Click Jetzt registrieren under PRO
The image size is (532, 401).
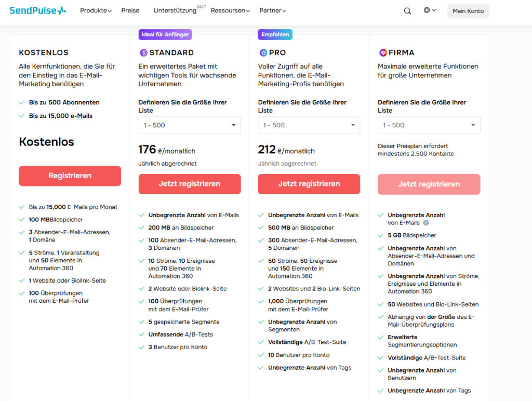click(x=309, y=184)
